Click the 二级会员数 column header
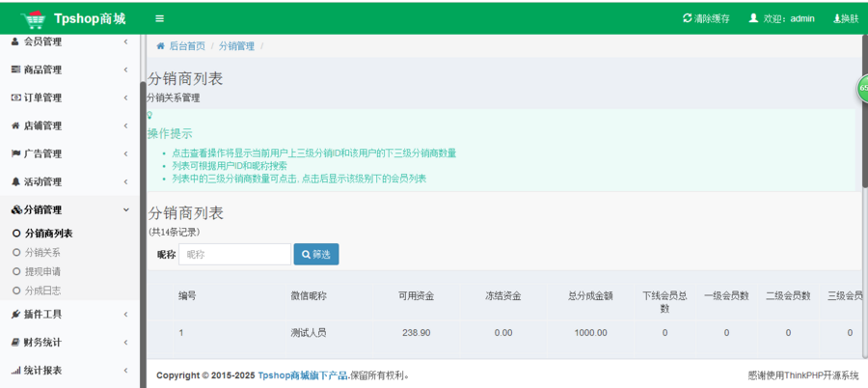Viewport: 868px width, 388px height. coord(788,296)
